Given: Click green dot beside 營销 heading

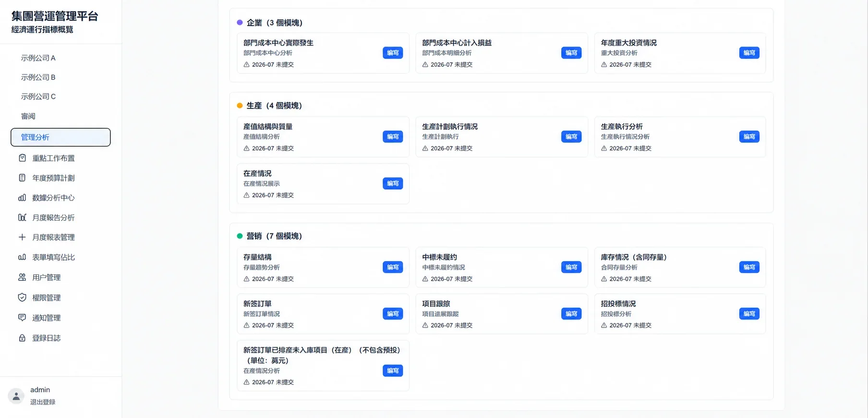Looking at the screenshot, I should pos(240,236).
